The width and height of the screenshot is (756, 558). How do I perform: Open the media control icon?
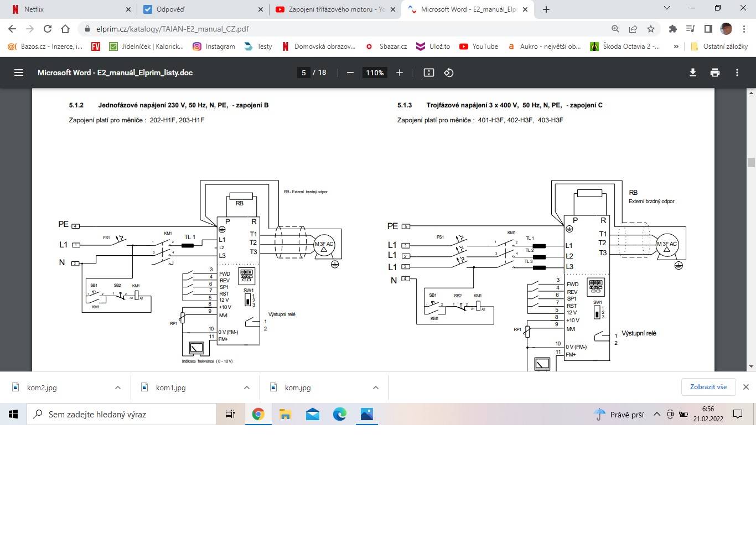point(690,29)
